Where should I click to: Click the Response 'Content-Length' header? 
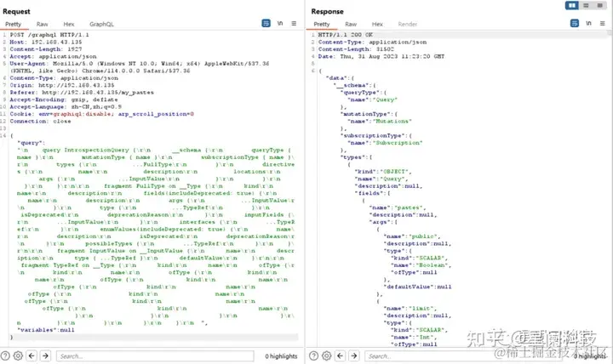(x=356, y=49)
